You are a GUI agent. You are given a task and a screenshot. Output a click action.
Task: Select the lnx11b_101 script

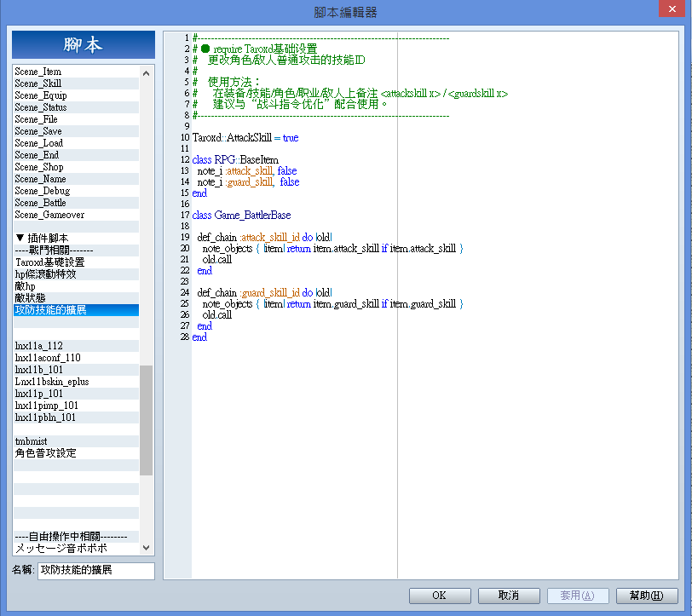77,369
